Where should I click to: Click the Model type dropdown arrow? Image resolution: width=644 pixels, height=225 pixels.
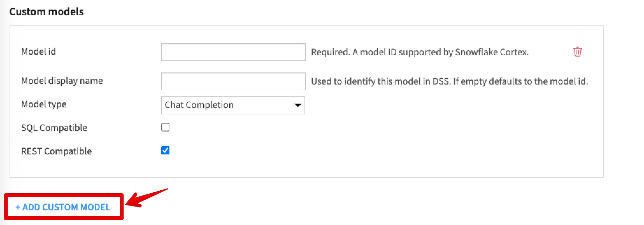tap(297, 105)
